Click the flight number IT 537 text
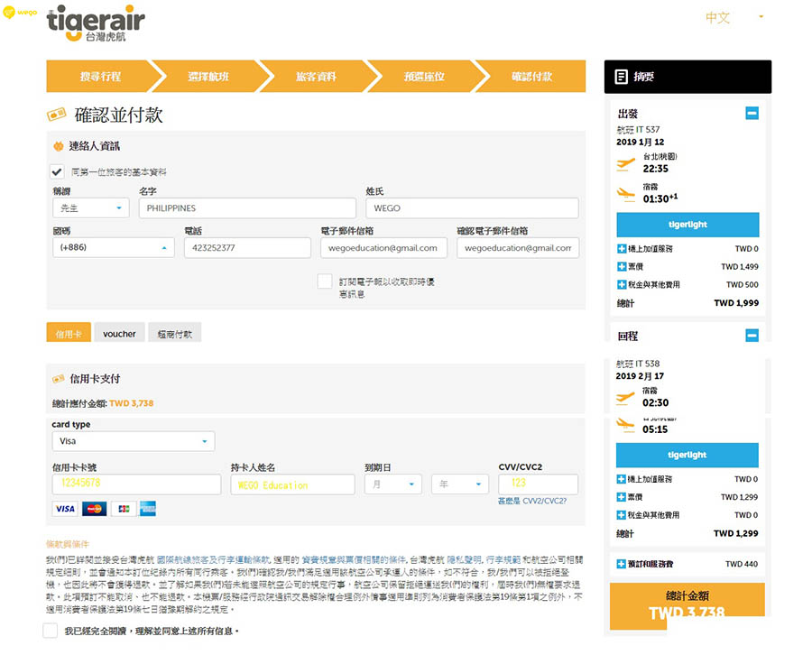Viewport: 812px width, 664px height. coord(648,130)
